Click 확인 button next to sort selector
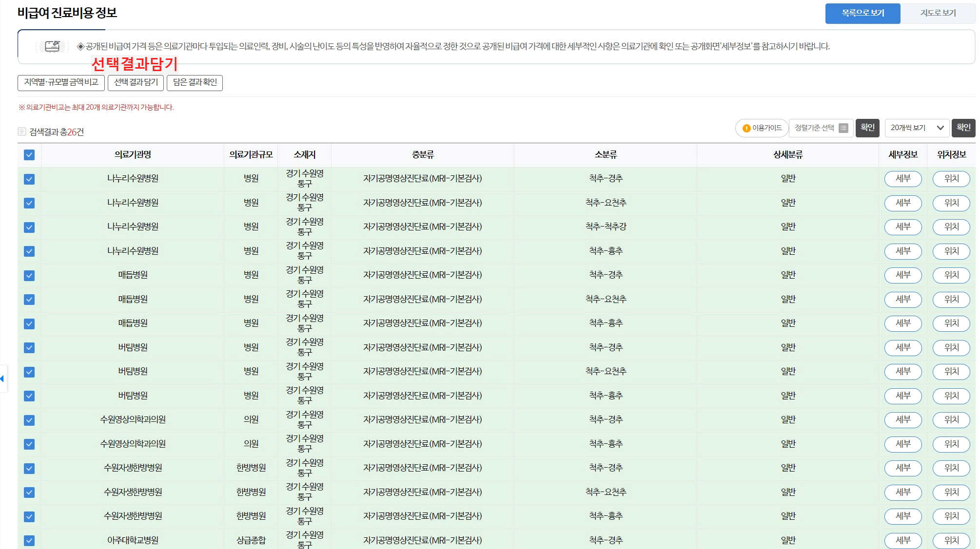 867,128
